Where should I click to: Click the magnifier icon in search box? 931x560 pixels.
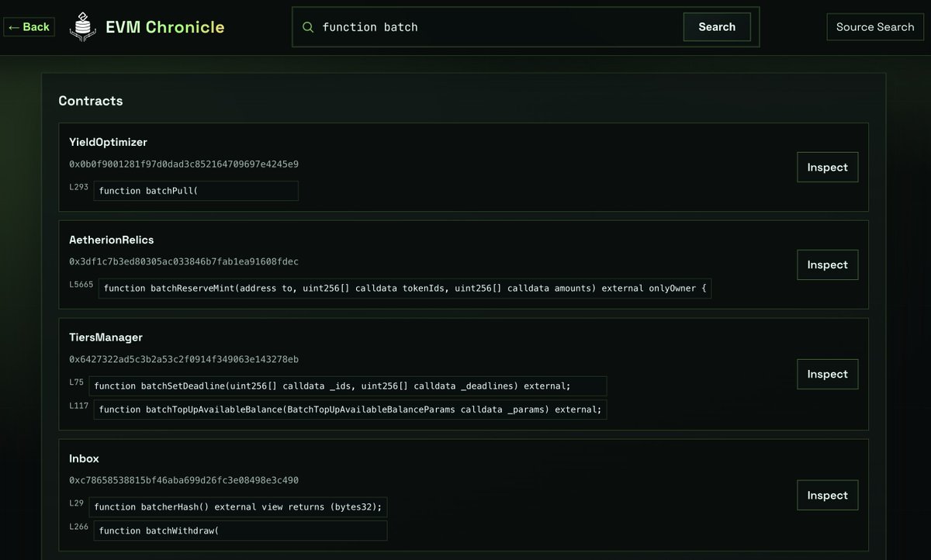click(308, 27)
